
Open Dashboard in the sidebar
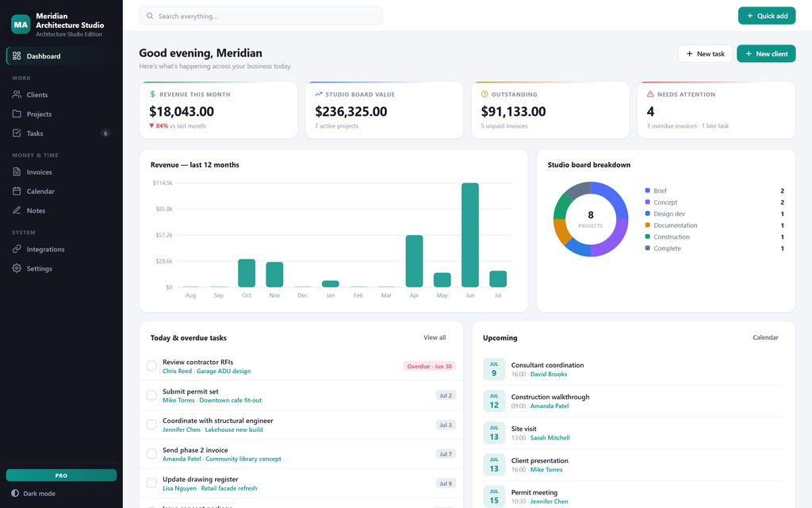[x=61, y=56]
